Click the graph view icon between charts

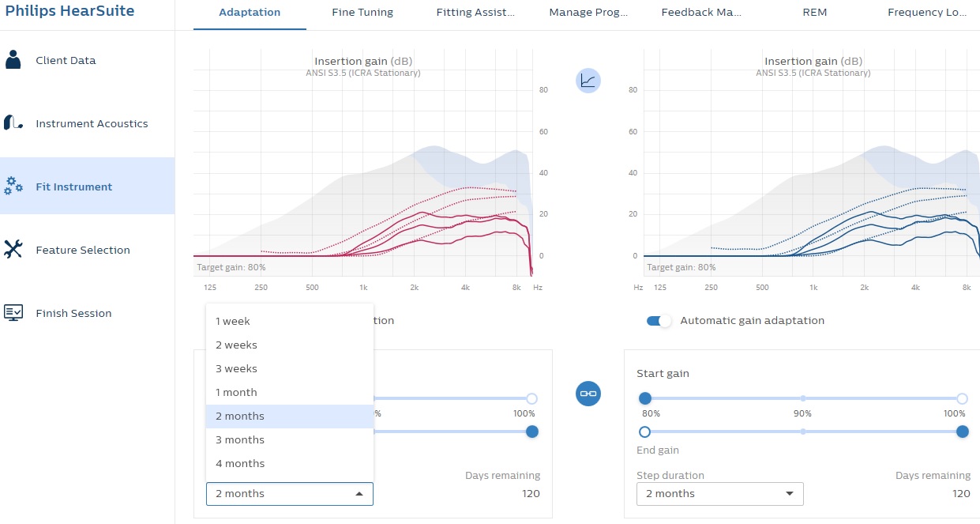coord(588,80)
